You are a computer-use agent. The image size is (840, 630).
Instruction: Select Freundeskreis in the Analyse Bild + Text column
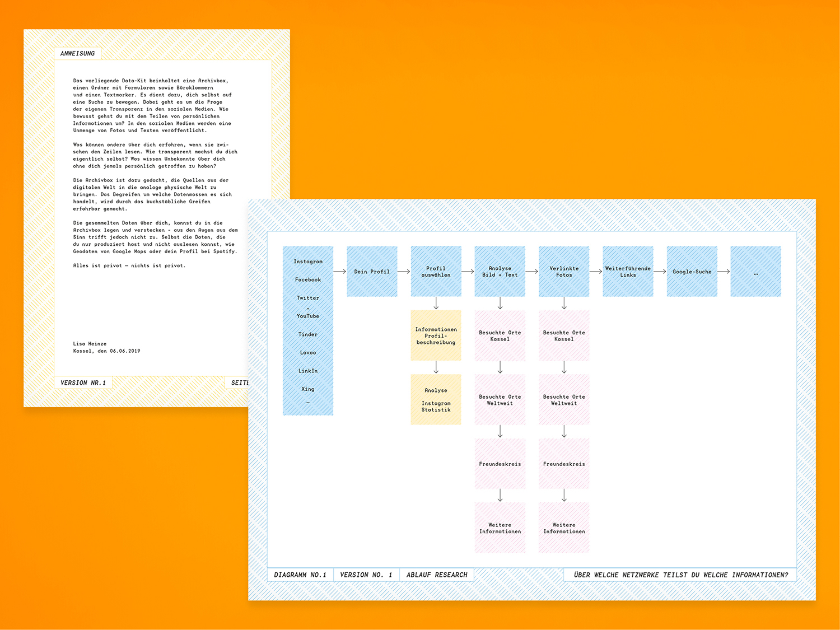[x=500, y=464]
